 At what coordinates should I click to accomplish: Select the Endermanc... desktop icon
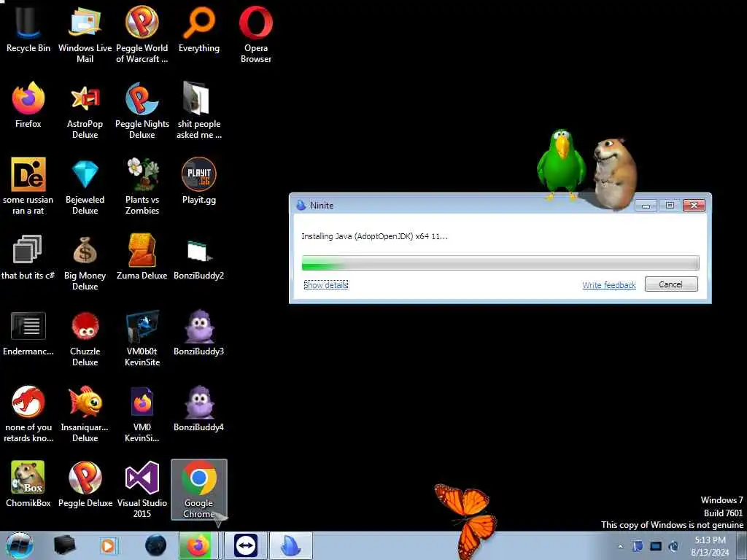pos(28,332)
